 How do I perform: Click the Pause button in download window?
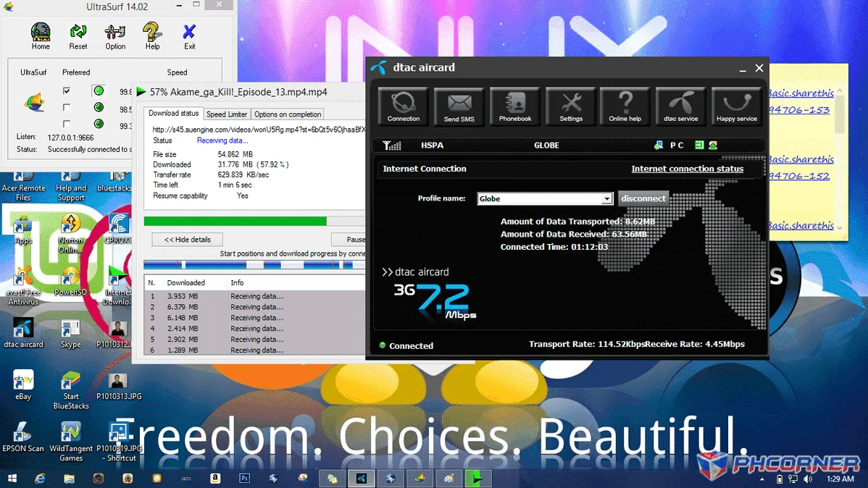pyautogui.click(x=349, y=240)
